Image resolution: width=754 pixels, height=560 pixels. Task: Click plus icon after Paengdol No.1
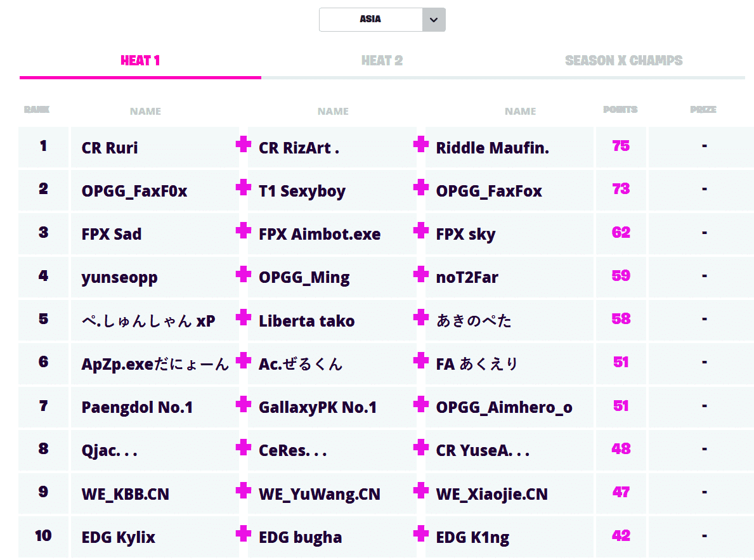click(243, 404)
